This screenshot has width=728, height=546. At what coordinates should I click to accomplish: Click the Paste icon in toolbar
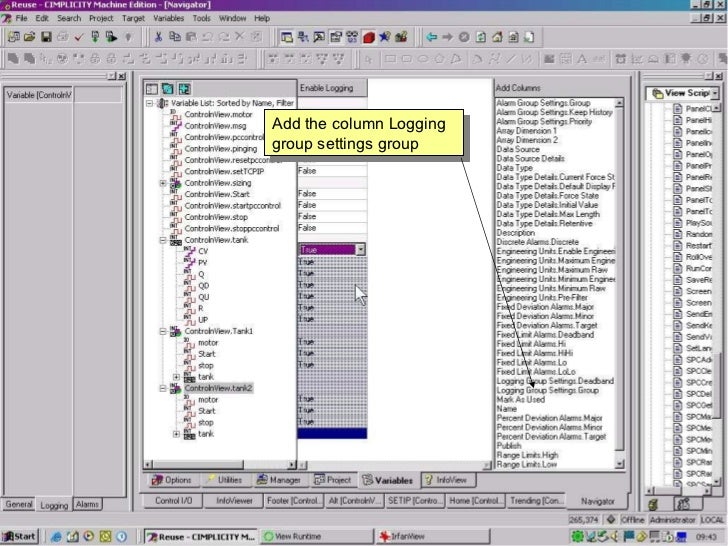point(191,37)
